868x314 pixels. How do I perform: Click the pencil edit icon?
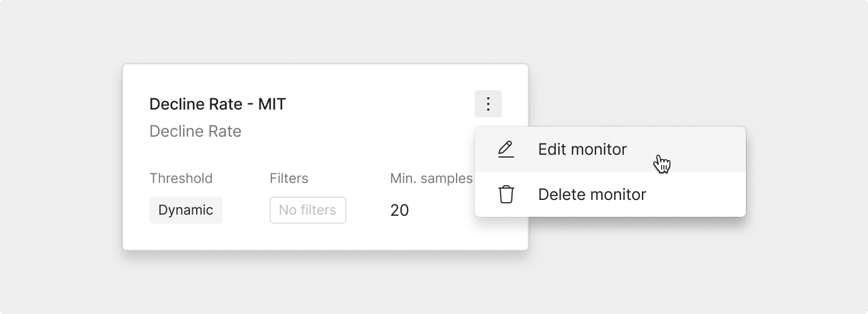506,149
